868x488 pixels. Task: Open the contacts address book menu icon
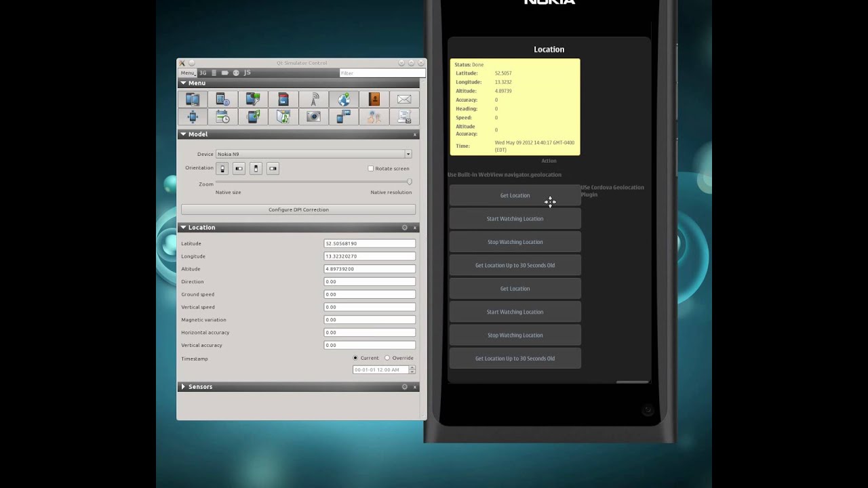[x=374, y=100]
